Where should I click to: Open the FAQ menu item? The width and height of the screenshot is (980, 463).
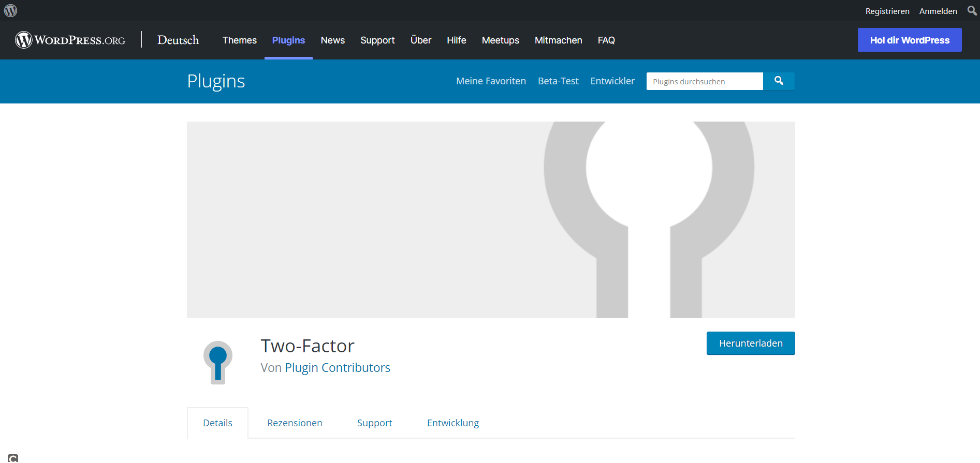point(606,40)
